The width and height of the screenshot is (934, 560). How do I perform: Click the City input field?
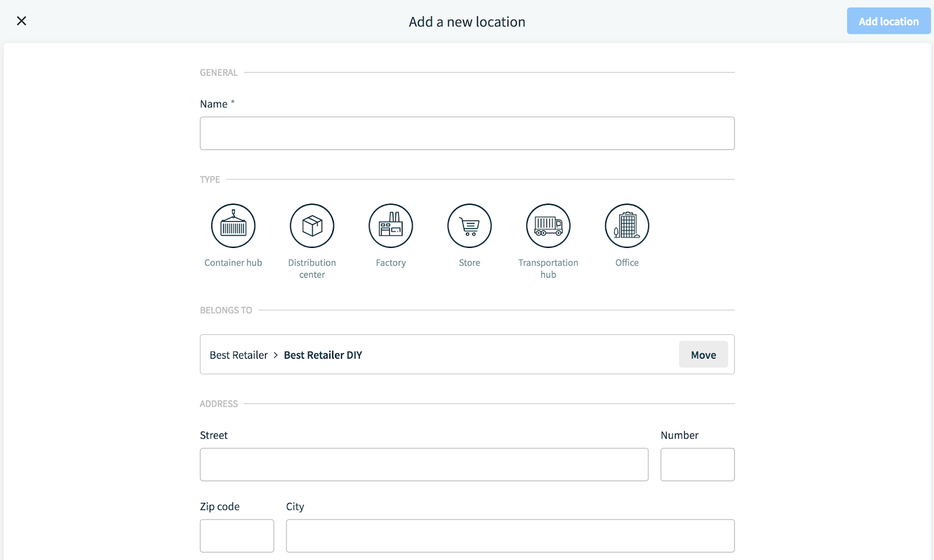coord(510,535)
